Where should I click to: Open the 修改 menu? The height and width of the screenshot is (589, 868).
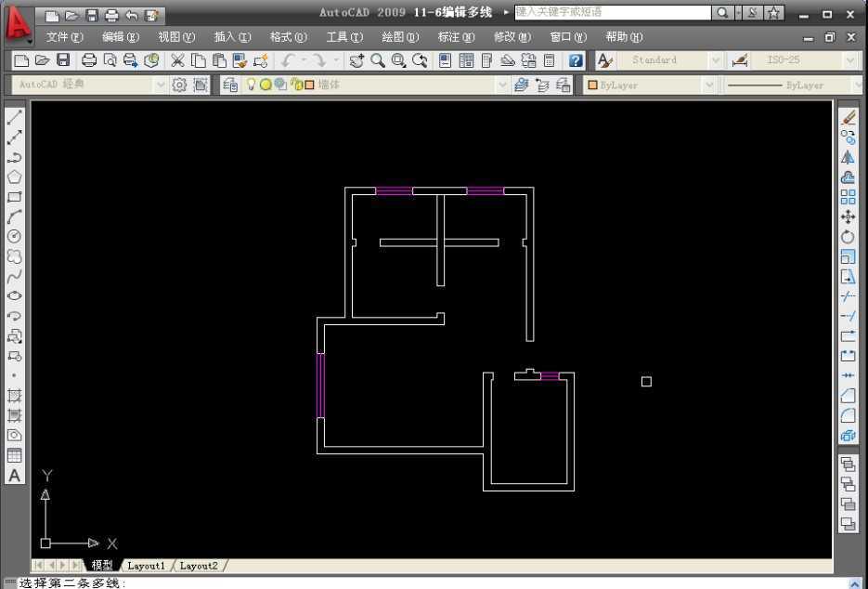512,37
